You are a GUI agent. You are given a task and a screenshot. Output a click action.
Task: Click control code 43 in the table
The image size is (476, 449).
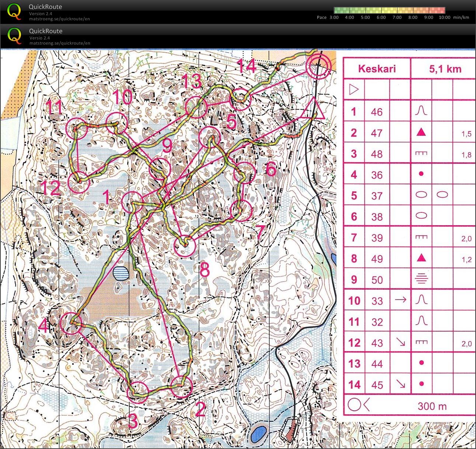tap(377, 343)
